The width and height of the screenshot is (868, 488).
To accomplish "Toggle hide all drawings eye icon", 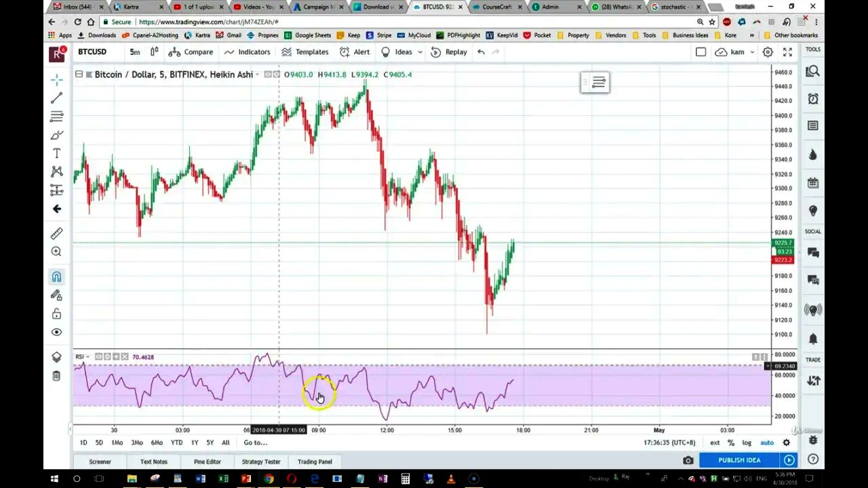I will (56, 332).
